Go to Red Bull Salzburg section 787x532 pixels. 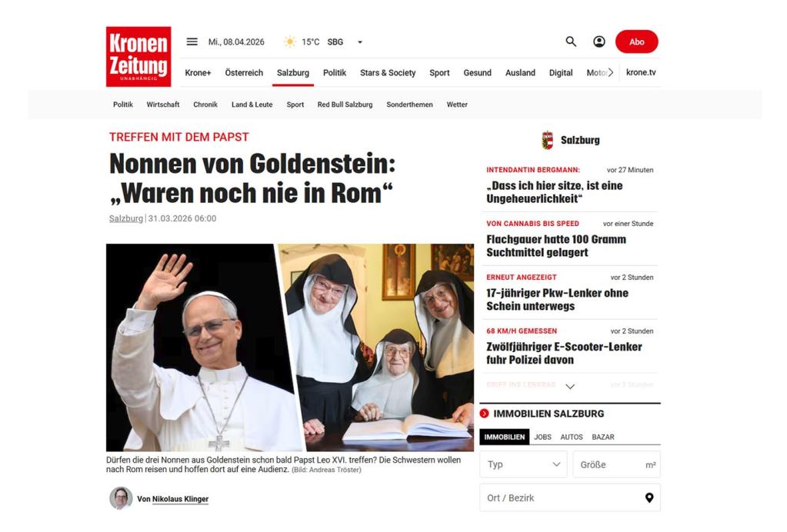[345, 105]
